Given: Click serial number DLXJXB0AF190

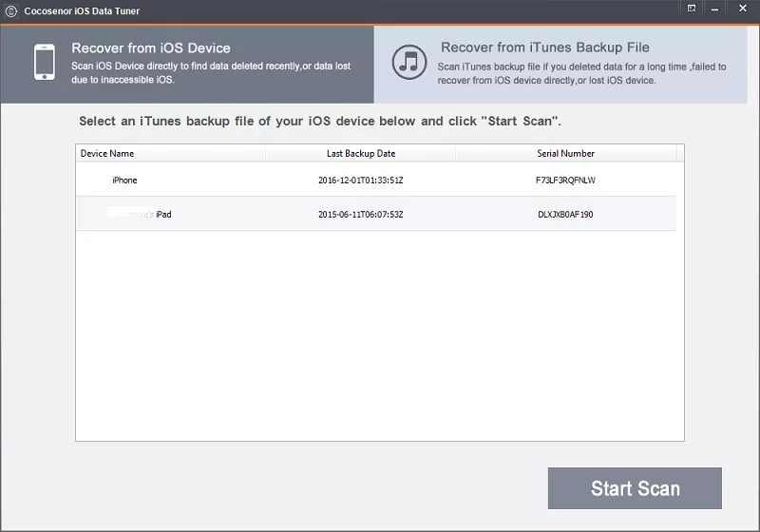Looking at the screenshot, I should [x=565, y=214].
